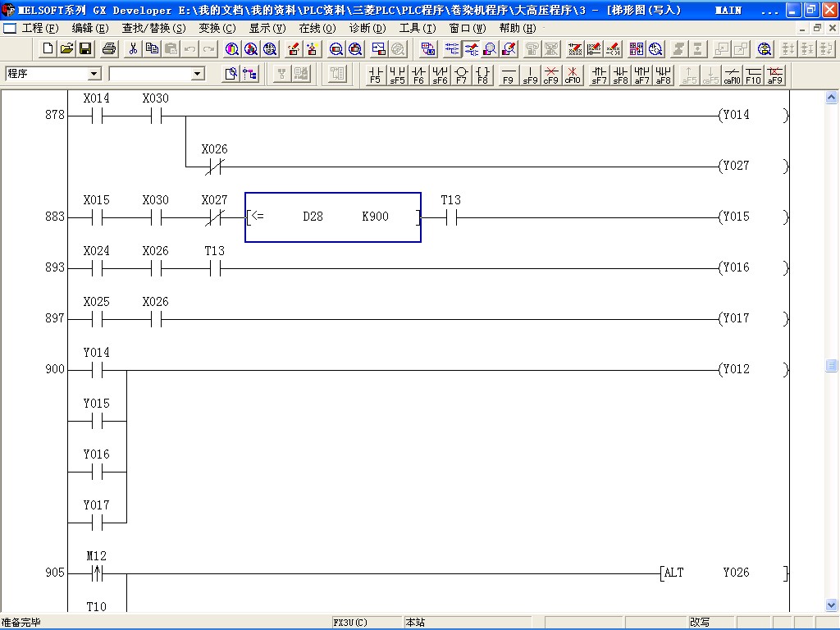Click the vertical scrollbar down arrow

[x=831, y=605]
